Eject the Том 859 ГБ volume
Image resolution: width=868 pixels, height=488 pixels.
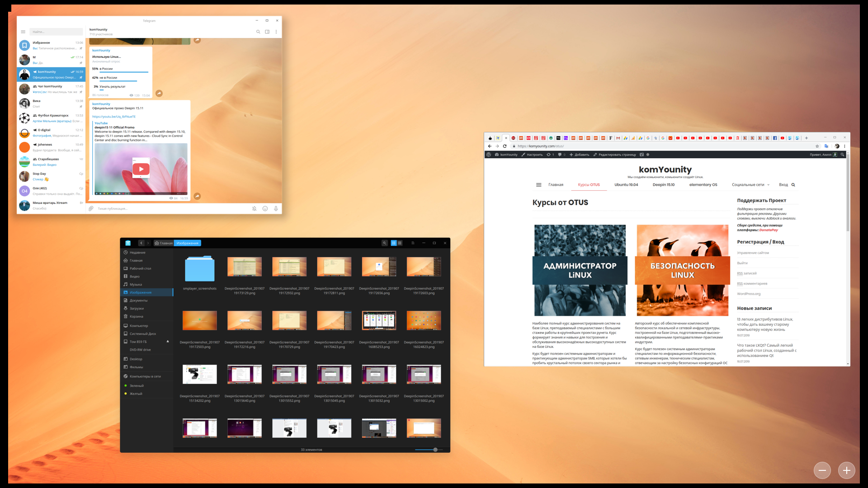click(168, 341)
